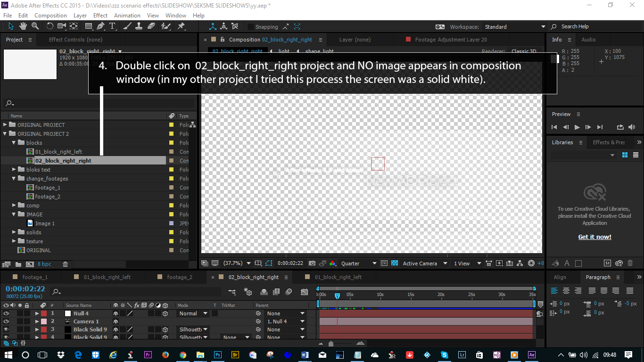
Task: Switch to footage_1 timeline tab
Action: [35, 277]
